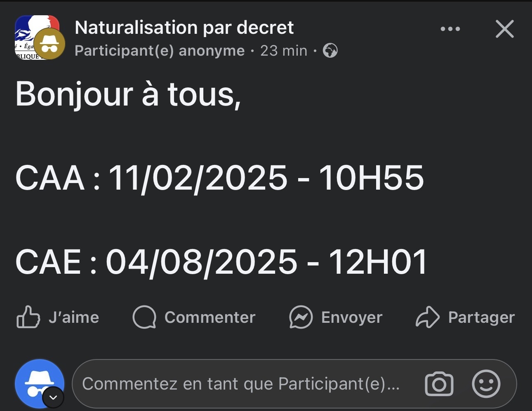This screenshot has width=532, height=411.
Task: Click the CAE : 04/08/2025 post text
Action: click(221, 262)
